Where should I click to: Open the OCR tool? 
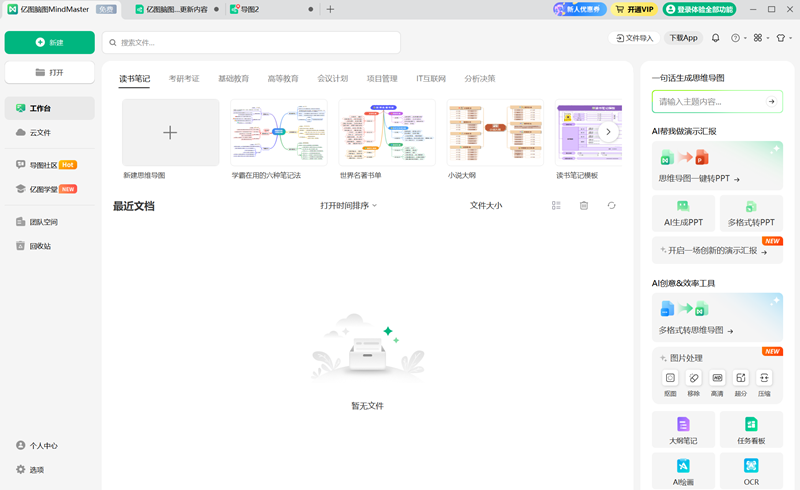(x=751, y=470)
